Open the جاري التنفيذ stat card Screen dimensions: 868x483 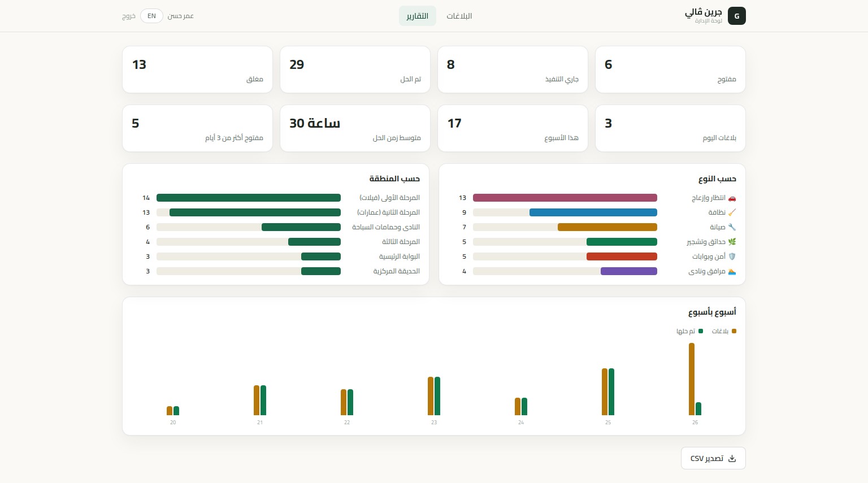coord(513,69)
